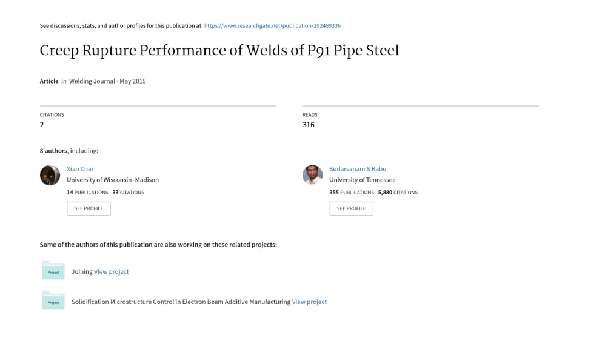Click the article title Creep Rupture Performance

219,51
